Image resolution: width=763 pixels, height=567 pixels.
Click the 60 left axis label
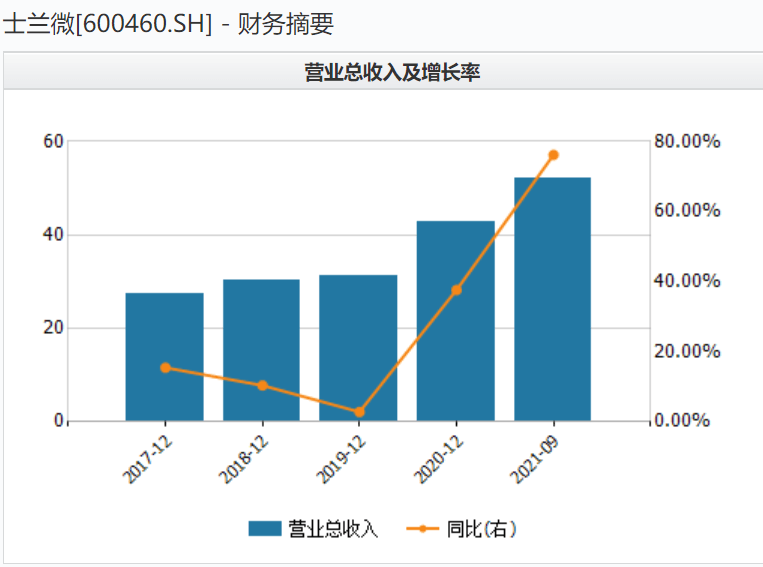[x=54, y=141]
